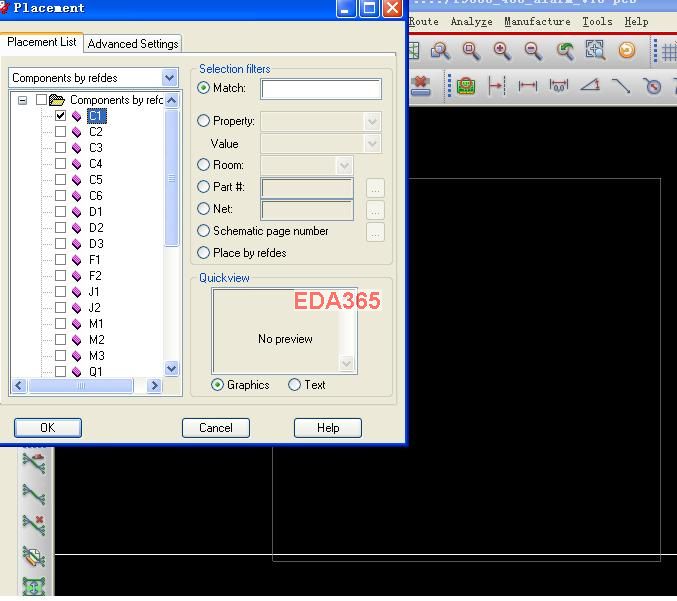This screenshot has height=601, width=677.
Task: Click the ratsnest icon with red hat
Action: click(34, 463)
